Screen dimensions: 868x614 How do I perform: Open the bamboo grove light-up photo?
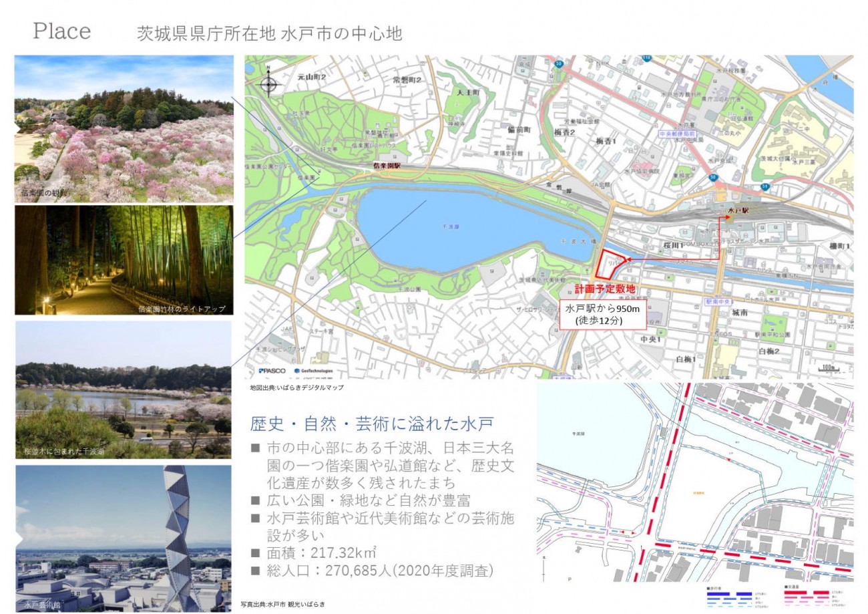(124, 260)
